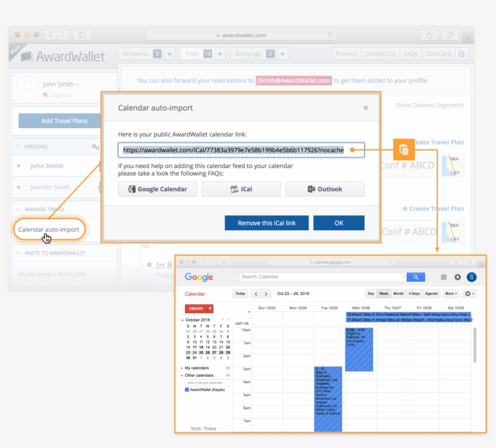Open OneCard menu item
This screenshot has height=448, width=496.
point(438,54)
